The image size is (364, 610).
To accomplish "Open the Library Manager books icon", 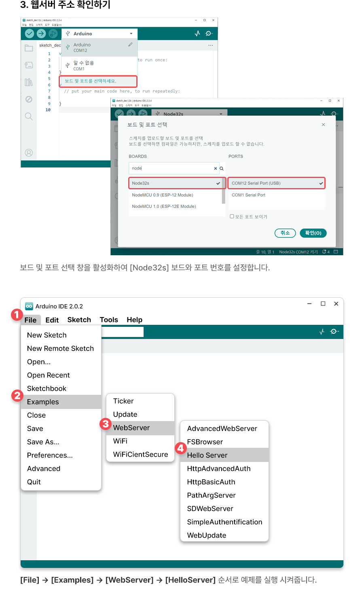I will coord(29,82).
